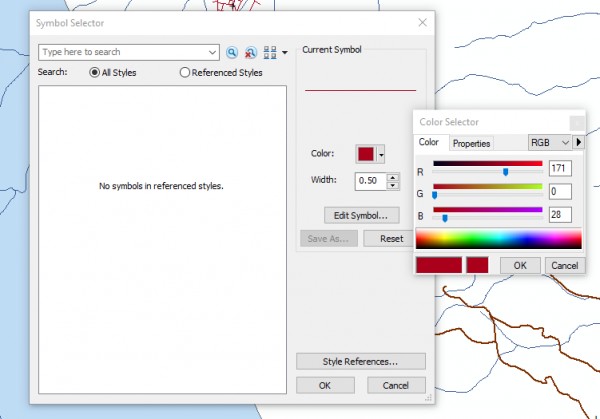The width and height of the screenshot is (600, 419).
Task: Click the R value field showing 171
Action: 560,168
